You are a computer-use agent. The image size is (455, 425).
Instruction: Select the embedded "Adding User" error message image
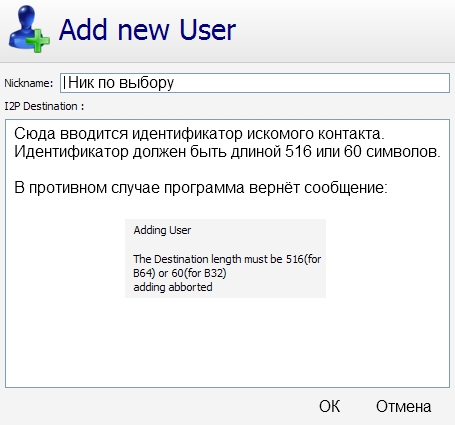(x=225, y=258)
